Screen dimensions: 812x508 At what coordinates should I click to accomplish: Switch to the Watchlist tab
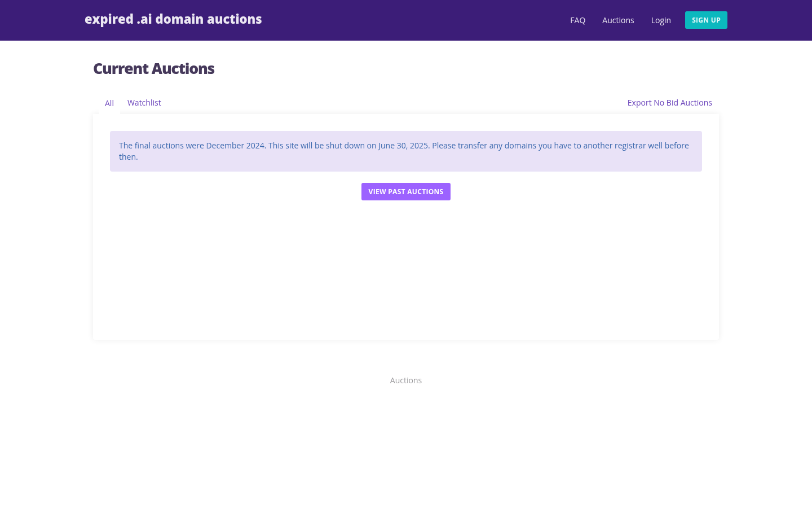(x=144, y=103)
